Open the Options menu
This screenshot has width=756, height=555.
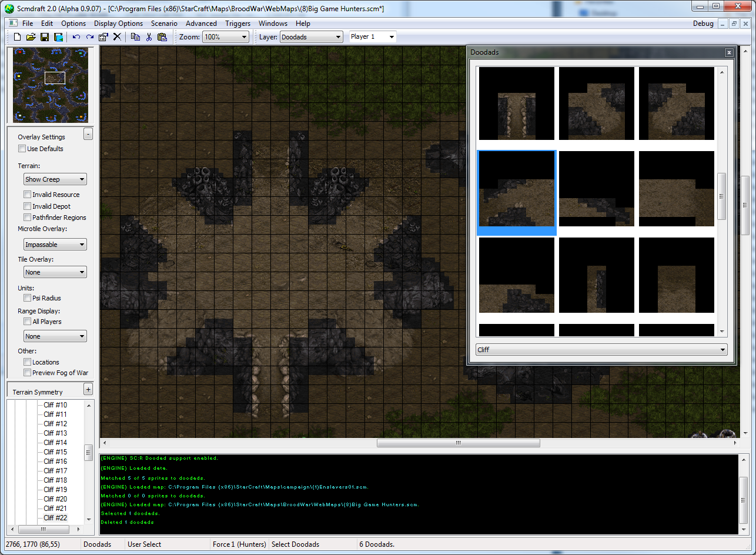click(73, 24)
